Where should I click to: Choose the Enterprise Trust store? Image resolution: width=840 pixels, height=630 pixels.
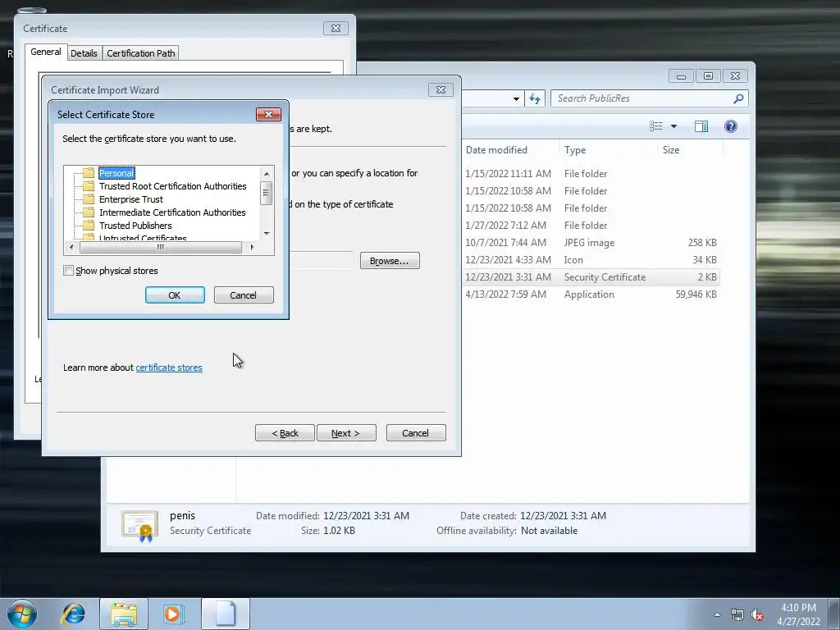(130, 199)
